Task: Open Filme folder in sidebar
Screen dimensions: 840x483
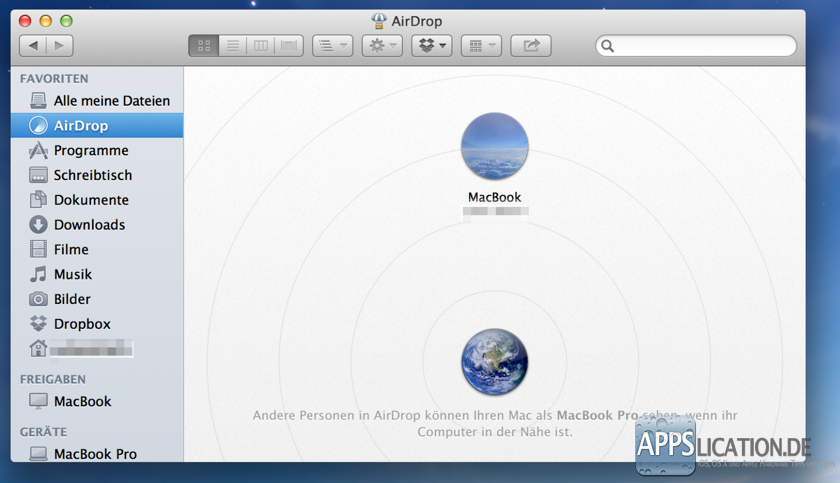Action: point(97,250)
